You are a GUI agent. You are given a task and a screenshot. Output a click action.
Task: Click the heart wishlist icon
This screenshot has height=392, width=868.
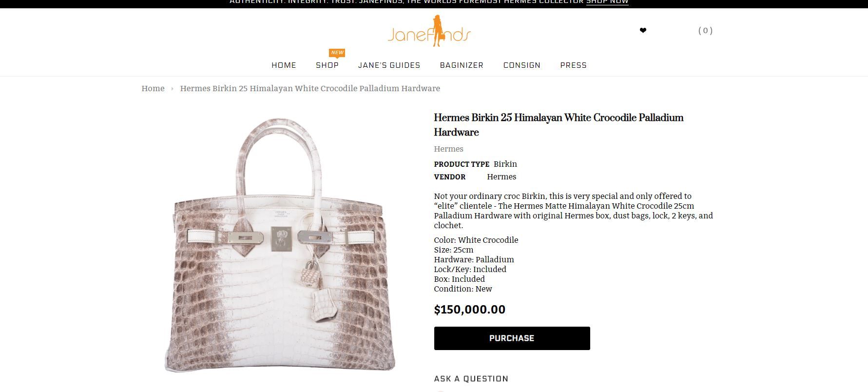point(643,31)
